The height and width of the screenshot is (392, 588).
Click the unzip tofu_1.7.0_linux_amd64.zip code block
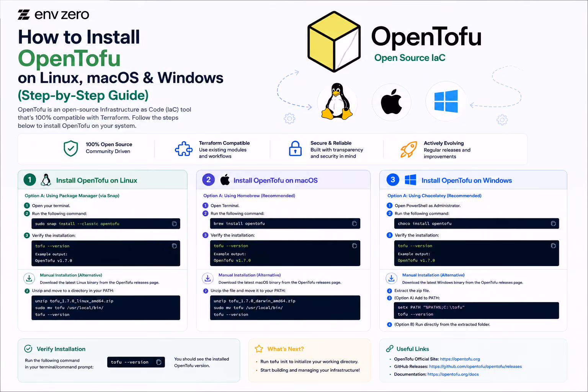tap(106, 308)
